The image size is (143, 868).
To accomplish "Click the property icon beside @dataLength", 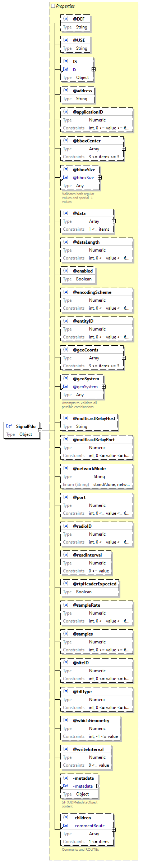I will (x=66, y=242).
